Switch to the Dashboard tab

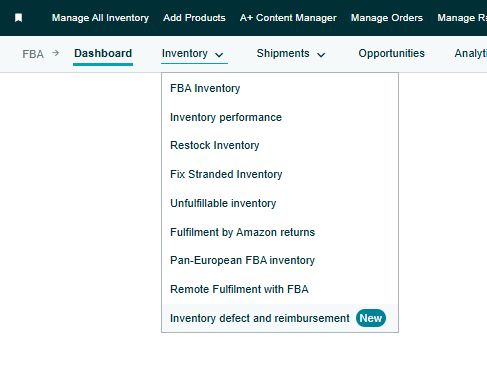103,53
